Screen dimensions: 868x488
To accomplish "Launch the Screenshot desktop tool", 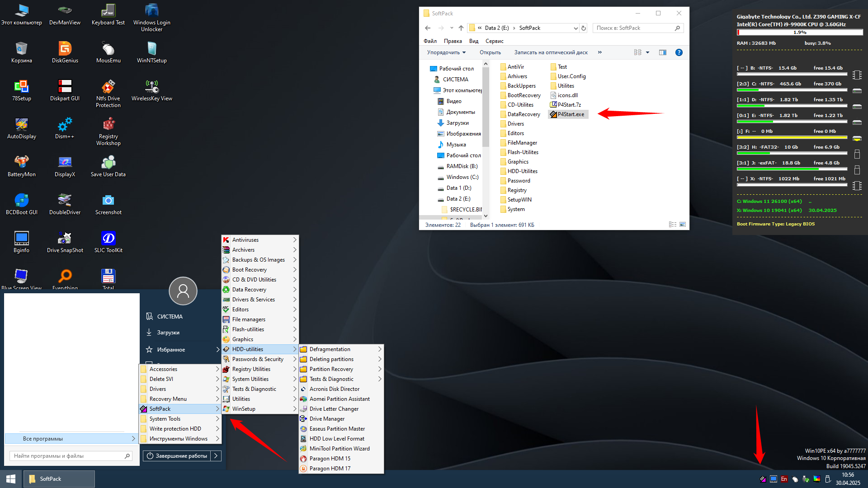I will (x=108, y=204).
